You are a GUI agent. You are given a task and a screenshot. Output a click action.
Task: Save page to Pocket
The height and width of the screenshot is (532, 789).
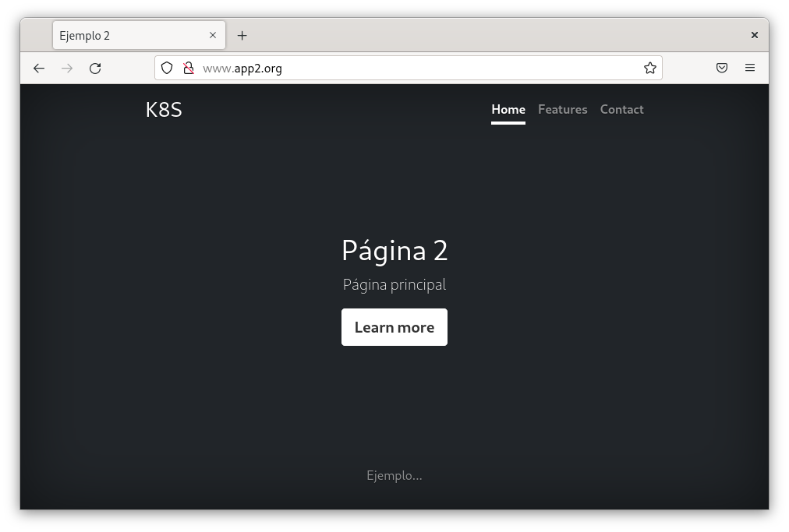click(722, 69)
